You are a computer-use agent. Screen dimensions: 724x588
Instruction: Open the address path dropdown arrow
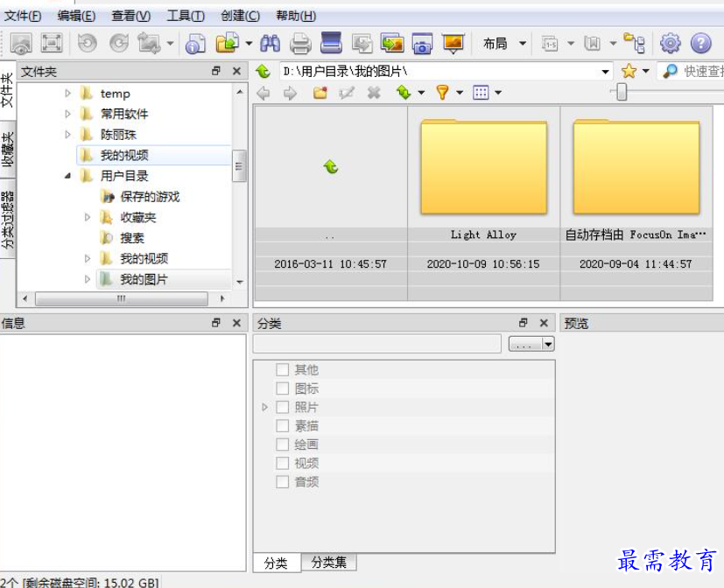pyautogui.click(x=605, y=72)
